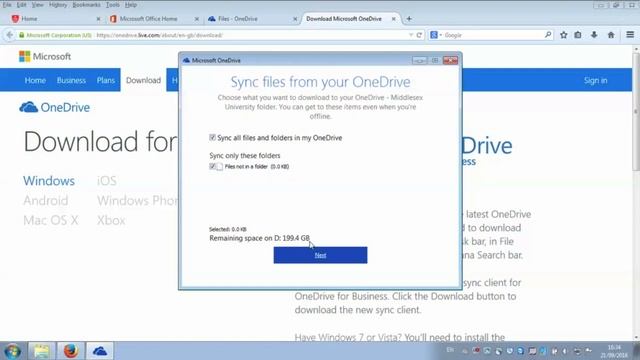Open the Windows Start orb

(x=13, y=351)
